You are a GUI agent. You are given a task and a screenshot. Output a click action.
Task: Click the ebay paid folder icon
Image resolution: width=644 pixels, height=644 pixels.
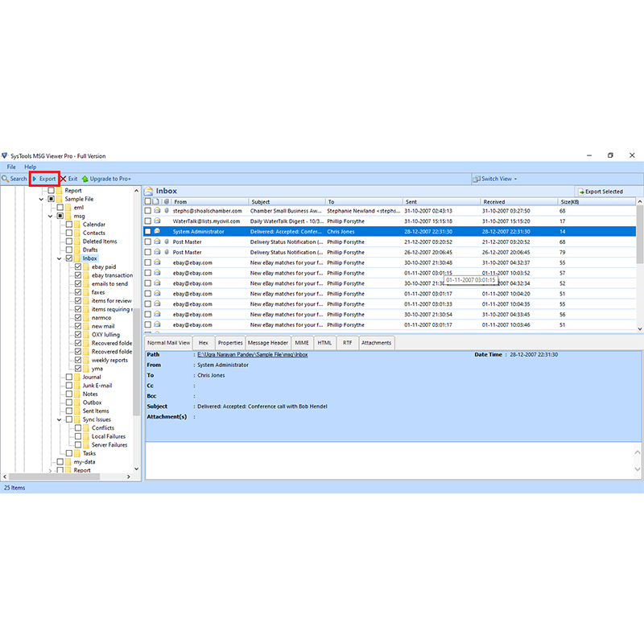point(86,267)
